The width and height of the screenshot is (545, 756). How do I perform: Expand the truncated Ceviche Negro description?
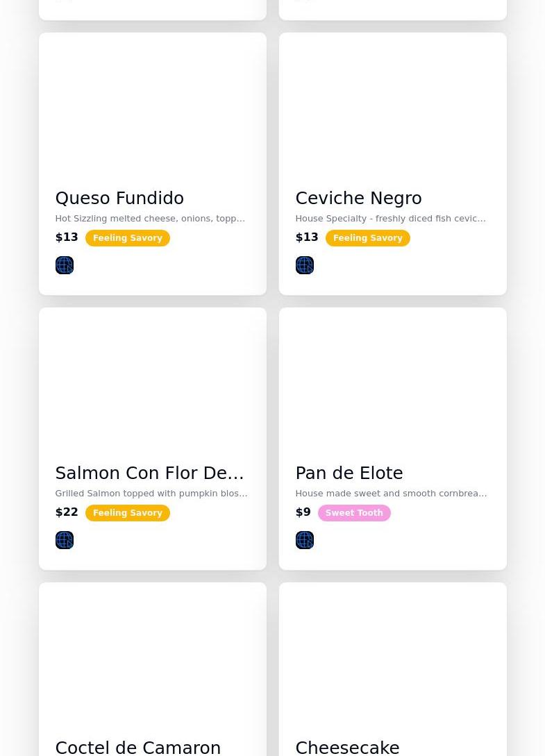(390, 219)
